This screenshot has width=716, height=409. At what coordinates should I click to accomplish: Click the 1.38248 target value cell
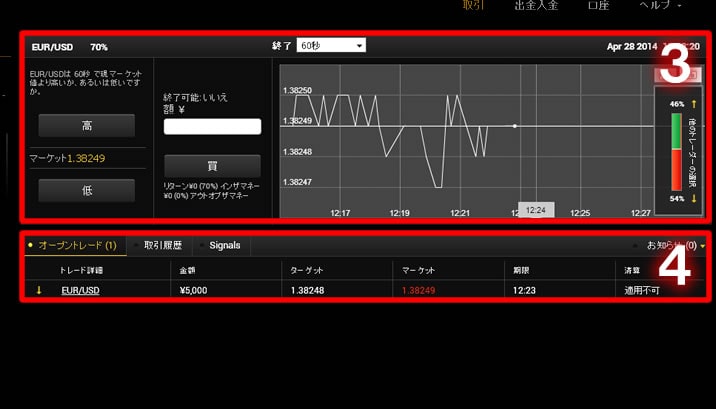(307, 290)
